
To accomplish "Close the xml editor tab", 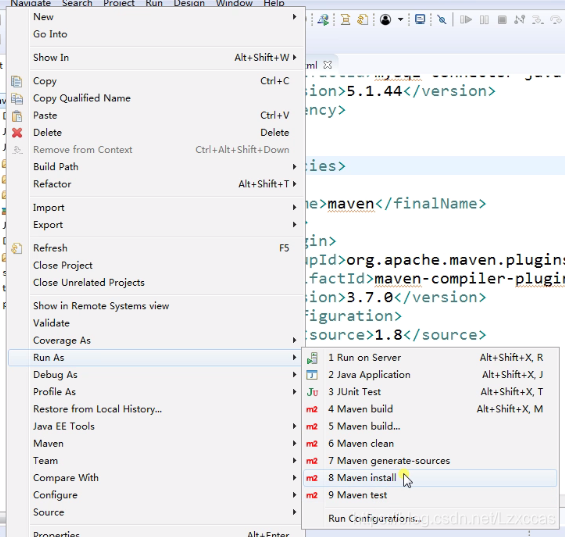I will [x=327, y=65].
